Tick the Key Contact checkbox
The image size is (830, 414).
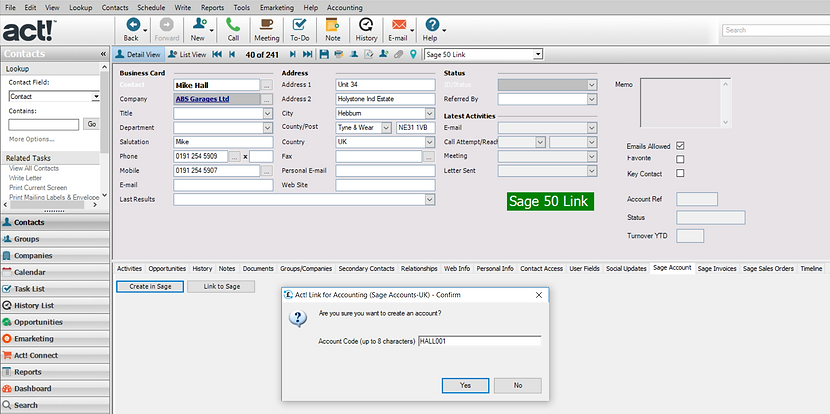[x=680, y=173]
